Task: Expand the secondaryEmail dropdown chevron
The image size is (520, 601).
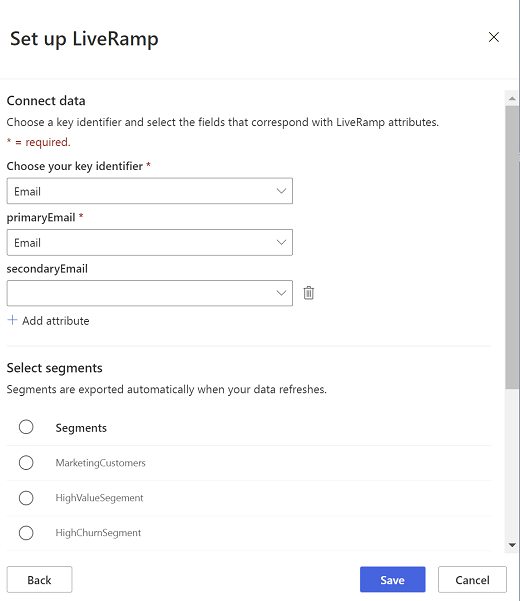Action: tap(281, 293)
